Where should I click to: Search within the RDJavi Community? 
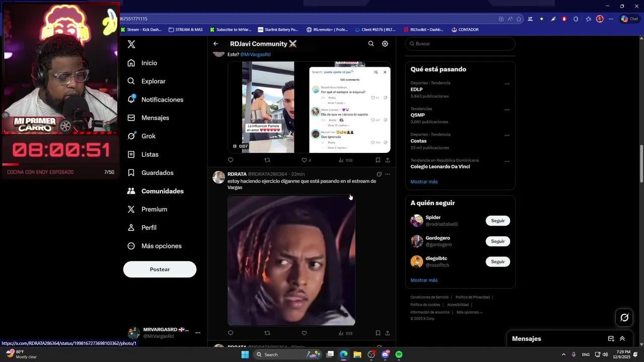click(371, 44)
